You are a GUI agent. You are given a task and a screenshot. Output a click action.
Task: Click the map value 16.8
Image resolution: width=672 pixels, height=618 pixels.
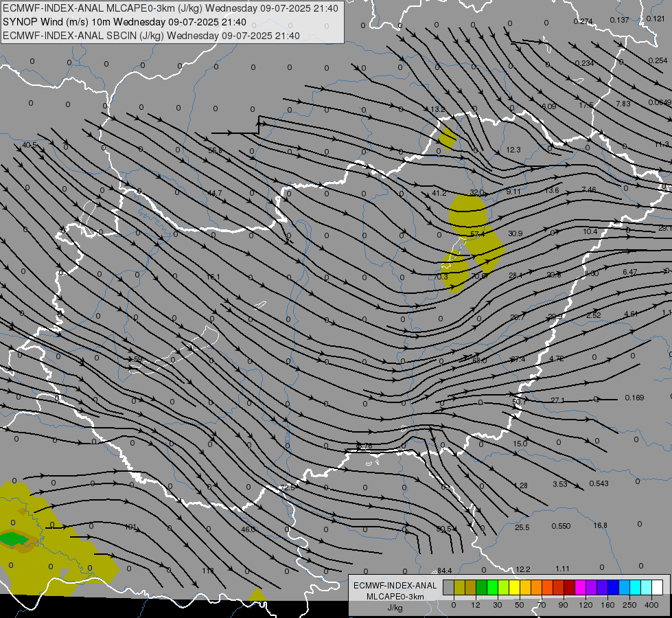(601, 525)
